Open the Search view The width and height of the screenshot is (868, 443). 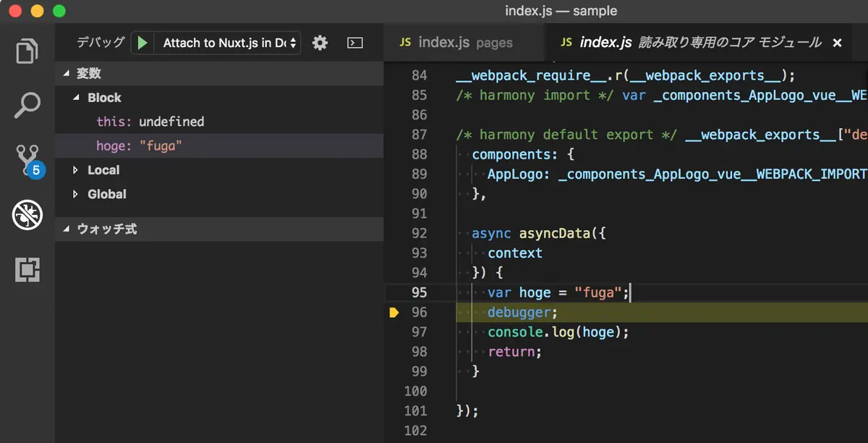(27, 106)
